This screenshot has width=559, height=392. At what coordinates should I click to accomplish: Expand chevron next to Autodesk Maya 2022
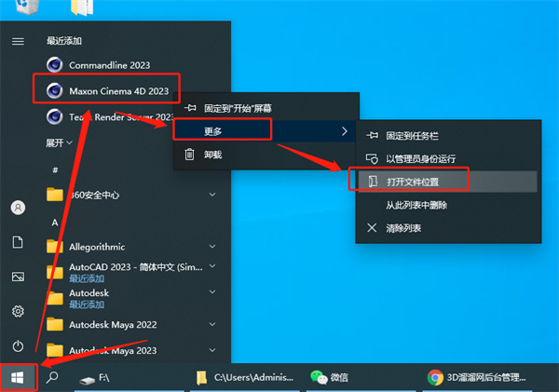point(212,324)
